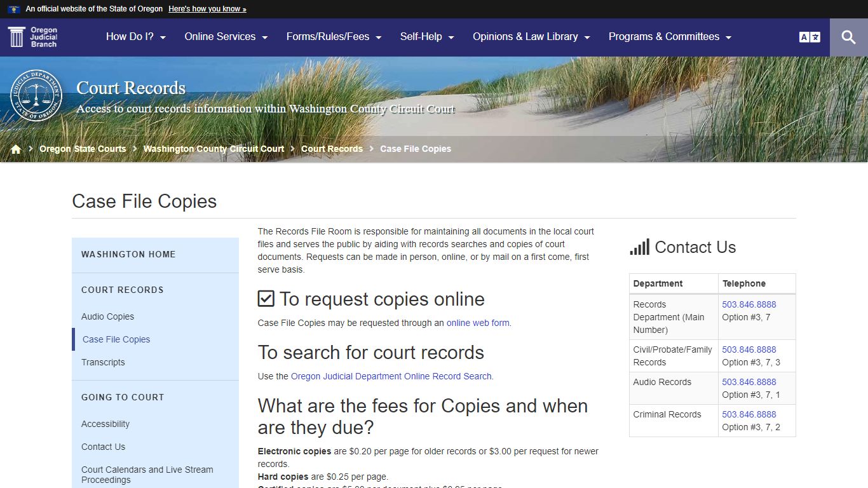
Task: Select Going to Court sidebar heading
Action: click(x=123, y=397)
